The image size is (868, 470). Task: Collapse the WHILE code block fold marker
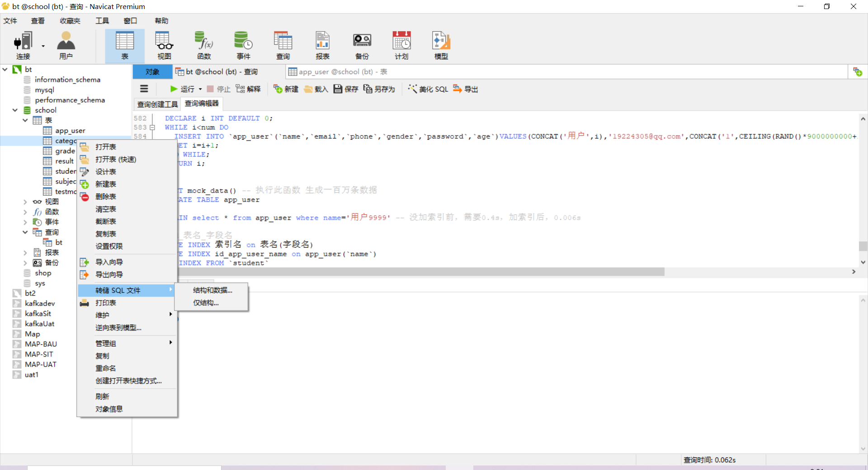point(152,127)
